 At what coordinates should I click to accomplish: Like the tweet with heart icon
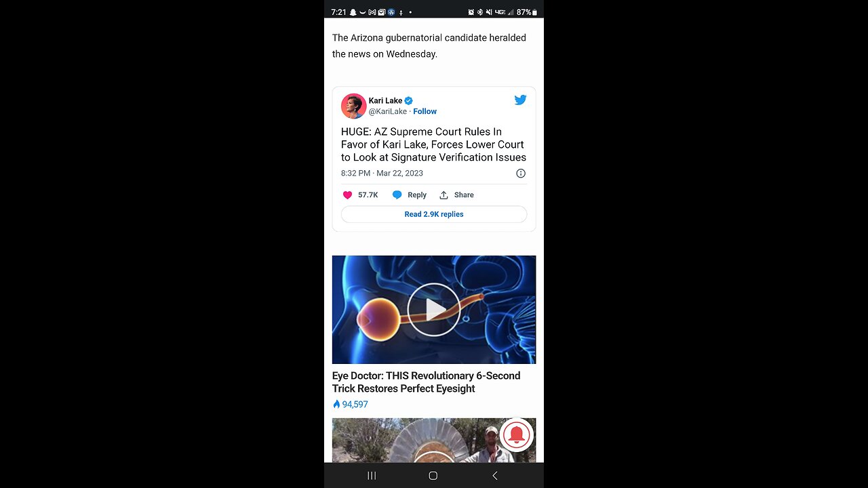click(x=348, y=195)
